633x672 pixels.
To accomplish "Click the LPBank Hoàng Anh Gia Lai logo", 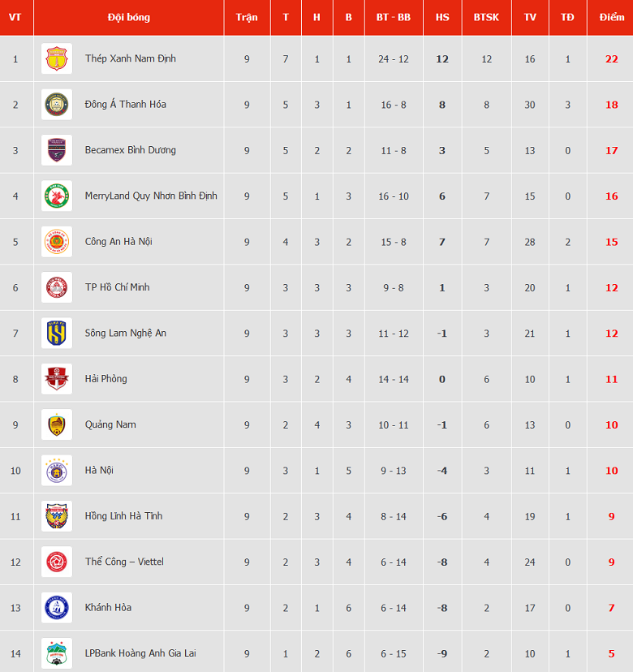I will tap(57, 653).
